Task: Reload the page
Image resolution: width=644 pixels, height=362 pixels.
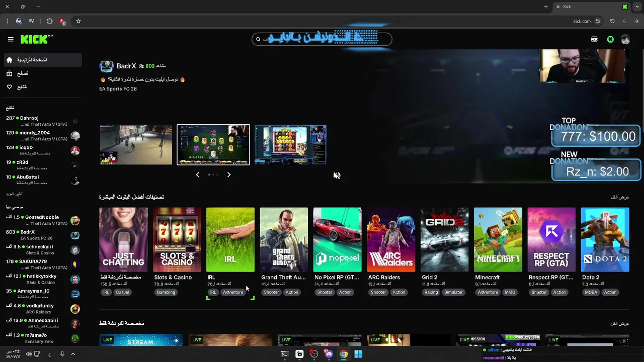Action: [x=612, y=21]
